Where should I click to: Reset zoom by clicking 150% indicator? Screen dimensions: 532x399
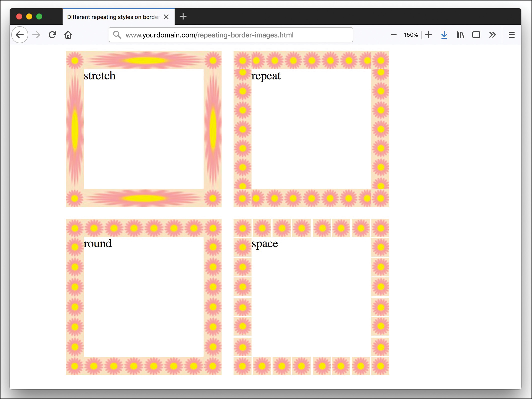click(411, 35)
